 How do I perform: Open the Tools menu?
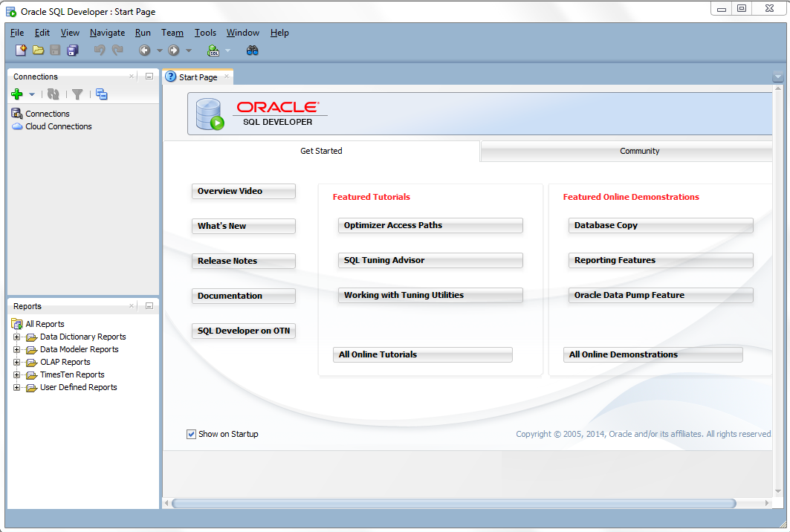pos(205,33)
